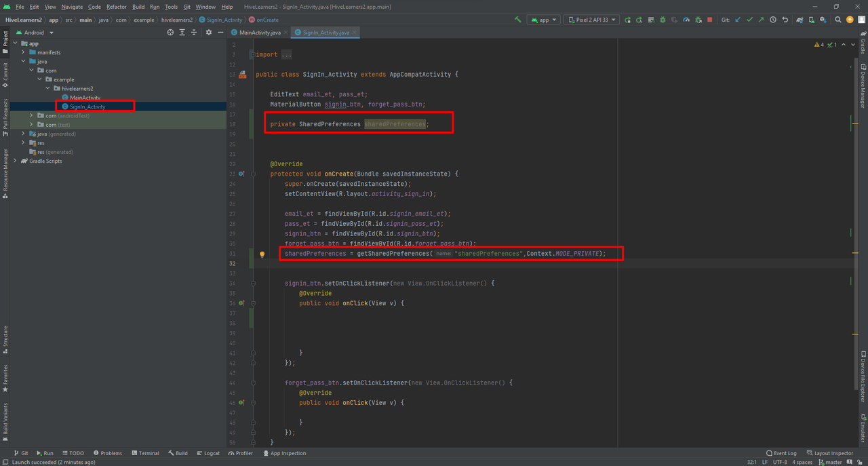Screen dimensions: 868x466
Task: Expand the folded import block
Action: [x=253, y=54]
